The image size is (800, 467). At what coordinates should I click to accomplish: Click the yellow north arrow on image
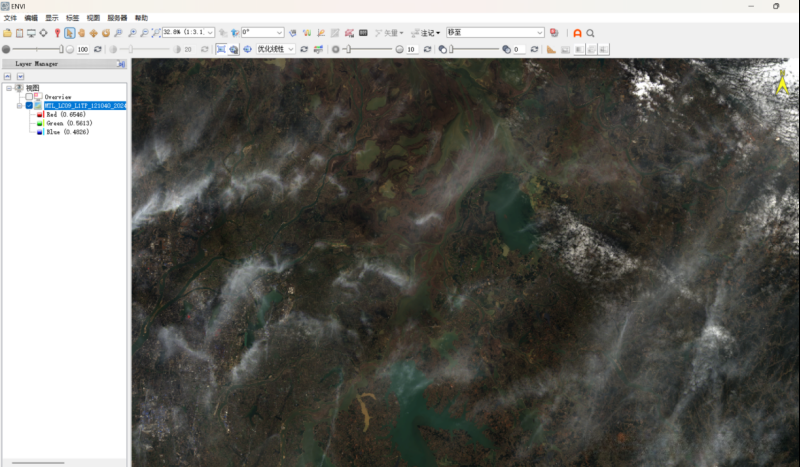[x=783, y=83]
